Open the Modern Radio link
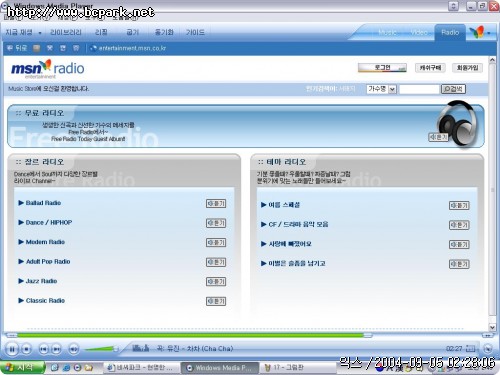The width and height of the screenshot is (500, 375). (45, 242)
